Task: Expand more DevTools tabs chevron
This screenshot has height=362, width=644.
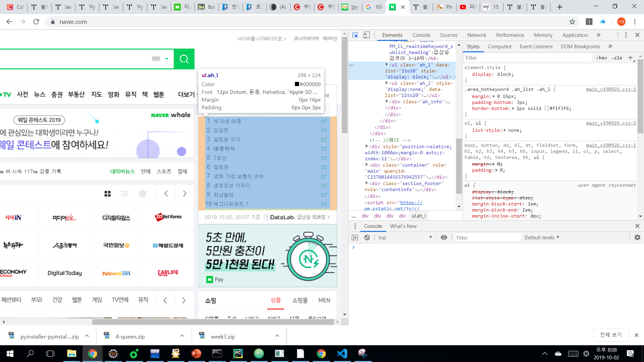Action: (x=598, y=35)
